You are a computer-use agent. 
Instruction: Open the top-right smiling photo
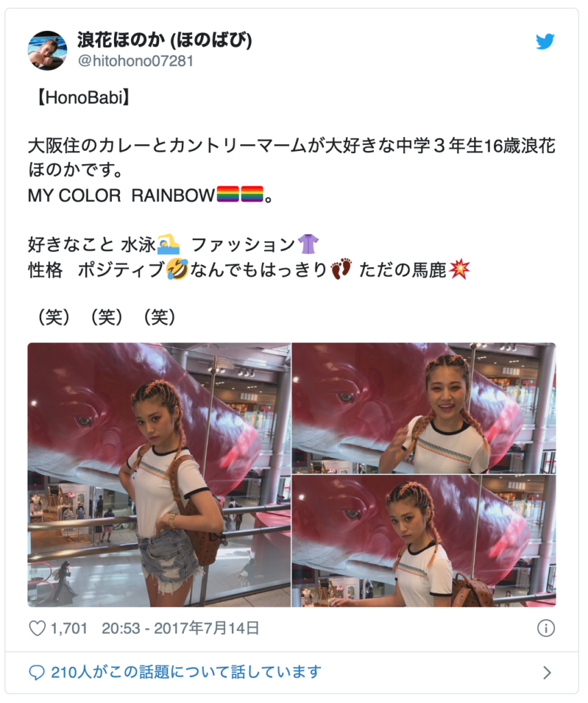click(x=424, y=408)
